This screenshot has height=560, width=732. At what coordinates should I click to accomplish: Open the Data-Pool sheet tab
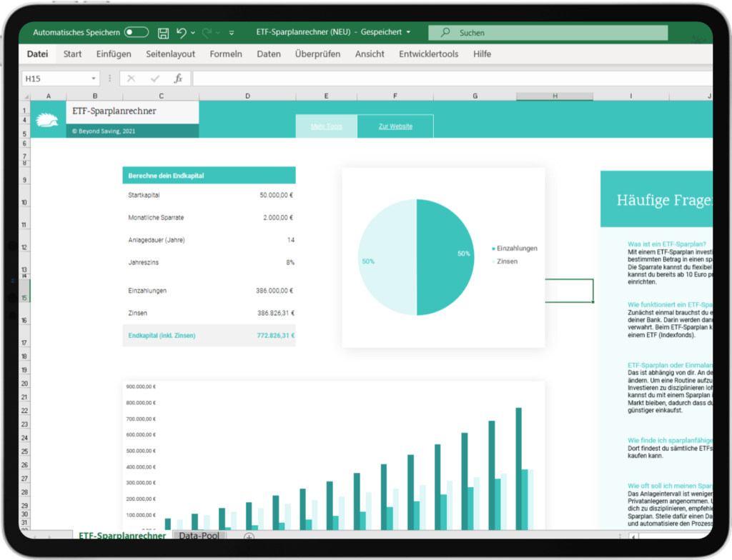[199, 536]
